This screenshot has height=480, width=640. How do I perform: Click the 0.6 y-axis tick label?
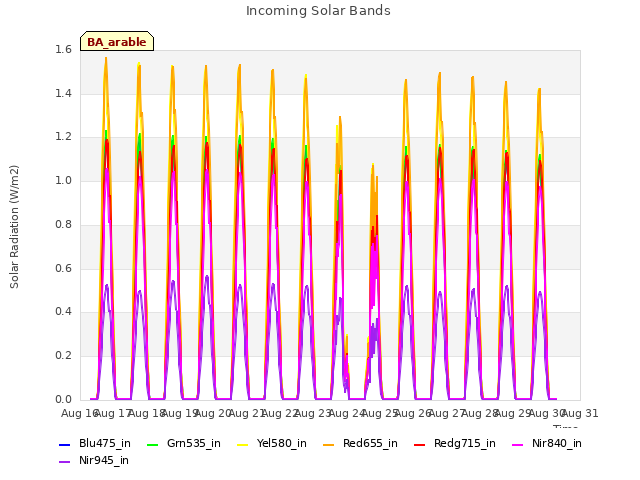click(x=63, y=268)
